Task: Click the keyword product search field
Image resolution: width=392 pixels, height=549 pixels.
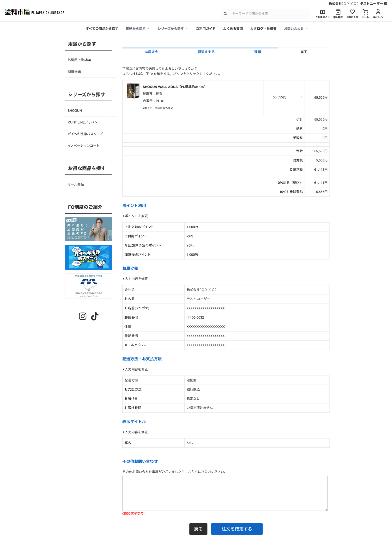Action: pos(269,14)
